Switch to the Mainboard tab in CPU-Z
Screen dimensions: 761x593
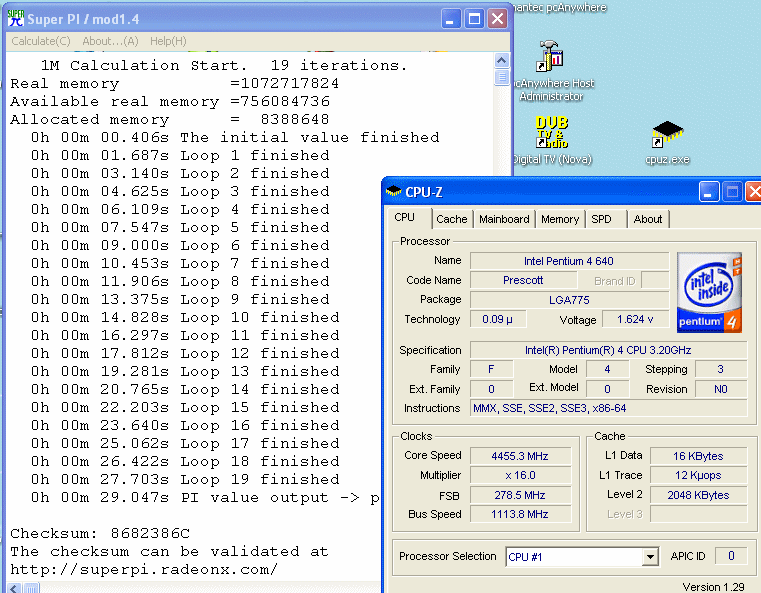(x=504, y=219)
